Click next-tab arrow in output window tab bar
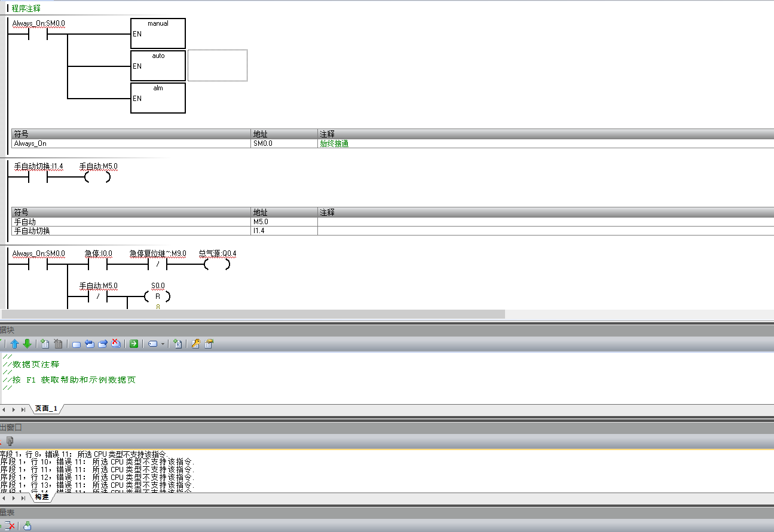This screenshot has width=774, height=532. [x=13, y=497]
